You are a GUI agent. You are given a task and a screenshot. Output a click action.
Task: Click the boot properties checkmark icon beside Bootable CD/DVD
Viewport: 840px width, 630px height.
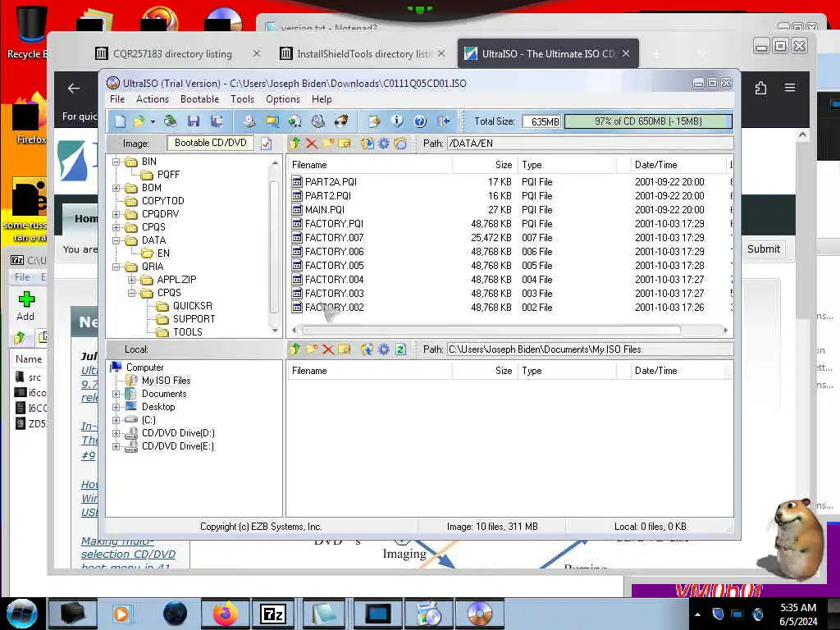[x=267, y=144]
